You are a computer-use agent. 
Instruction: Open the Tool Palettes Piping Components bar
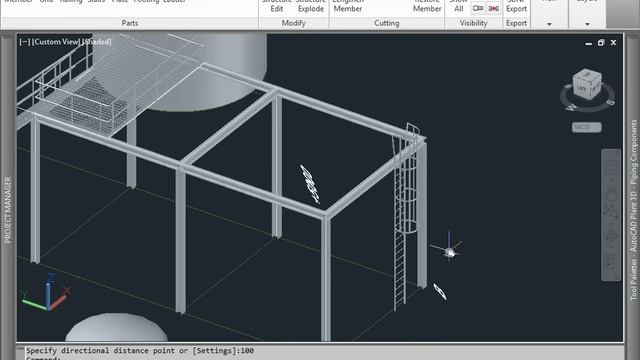coord(633,210)
